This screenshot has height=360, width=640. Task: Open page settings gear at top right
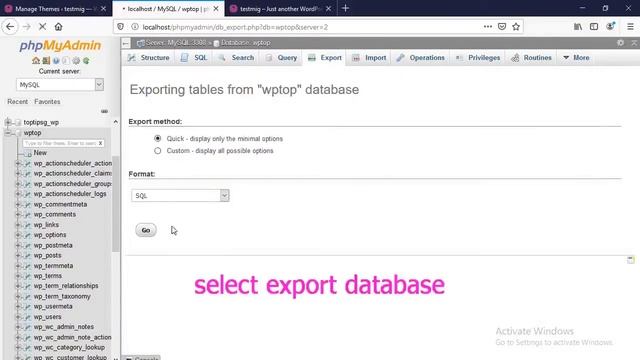tap(620, 42)
